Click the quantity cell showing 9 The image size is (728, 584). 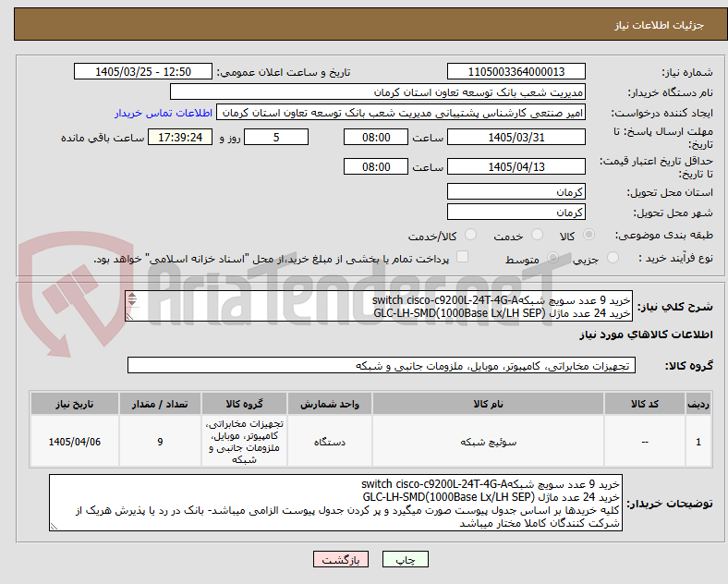point(160,442)
